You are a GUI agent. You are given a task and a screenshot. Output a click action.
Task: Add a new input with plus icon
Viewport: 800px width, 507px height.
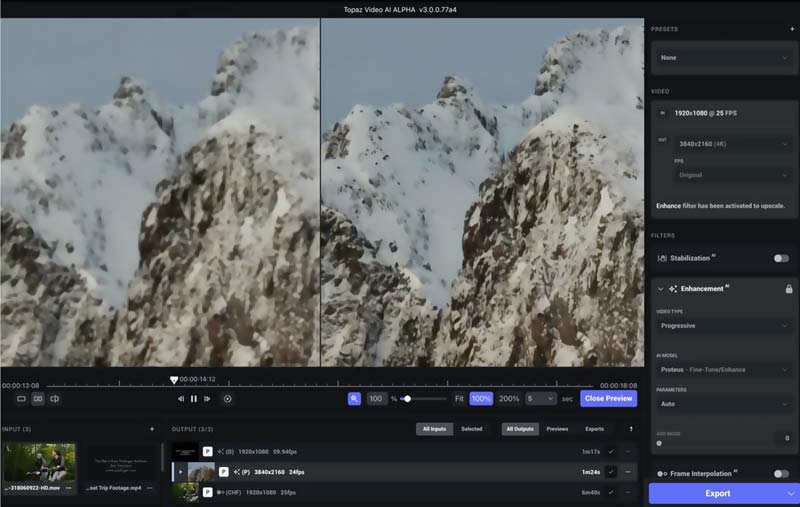coord(152,429)
